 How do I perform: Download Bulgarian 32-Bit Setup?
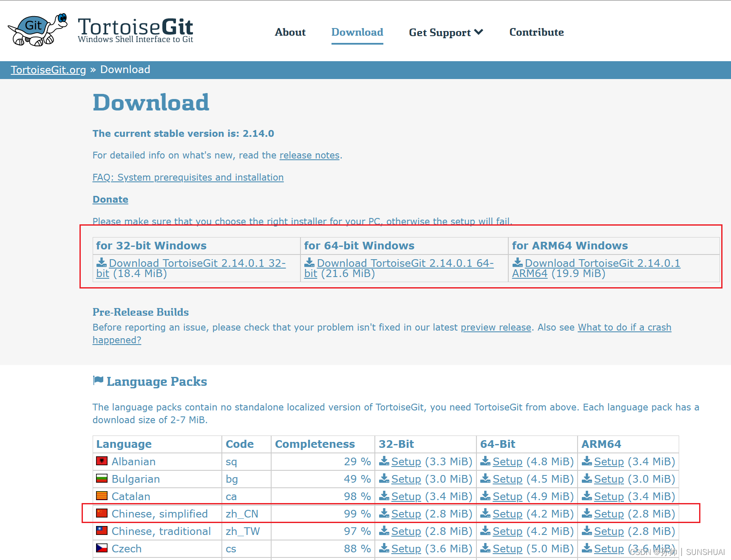(x=406, y=479)
